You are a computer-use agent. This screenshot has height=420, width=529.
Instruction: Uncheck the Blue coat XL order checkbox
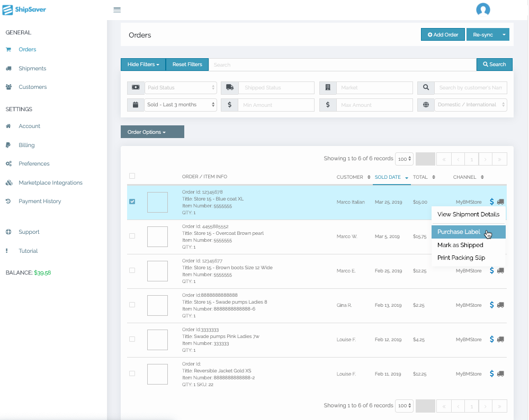coord(132,202)
